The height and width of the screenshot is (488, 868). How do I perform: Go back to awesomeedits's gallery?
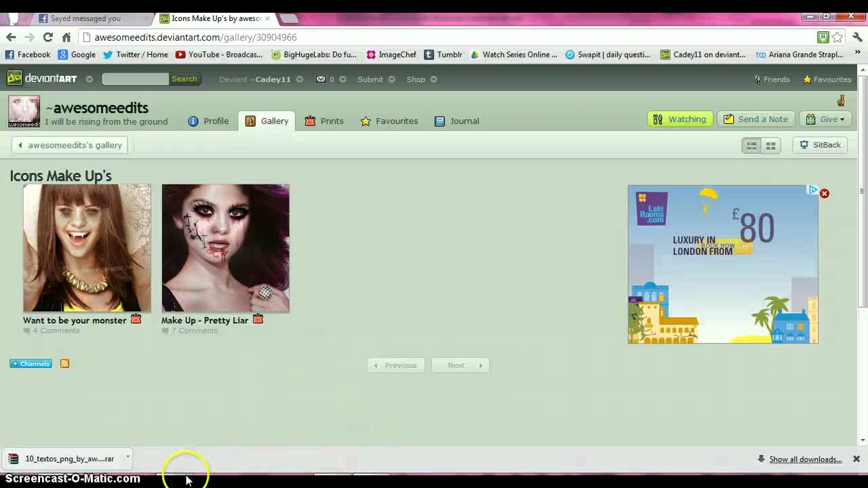tap(70, 145)
